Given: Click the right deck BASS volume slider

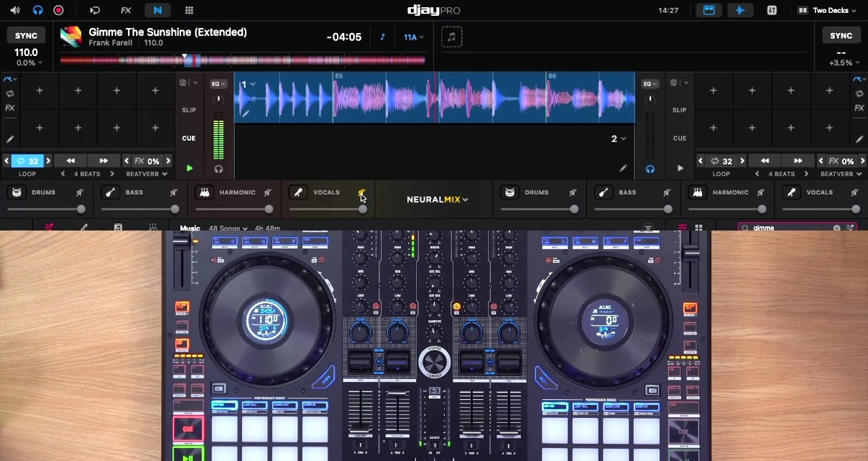Looking at the screenshot, I should pyautogui.click(x=634, y=209).
